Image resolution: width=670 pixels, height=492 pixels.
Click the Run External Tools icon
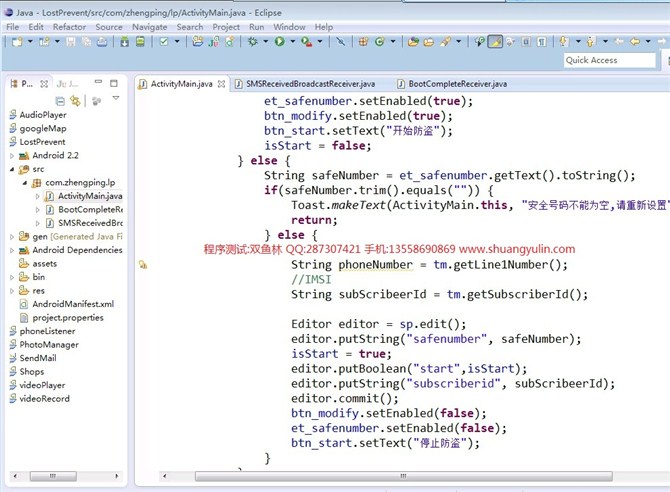306,41
